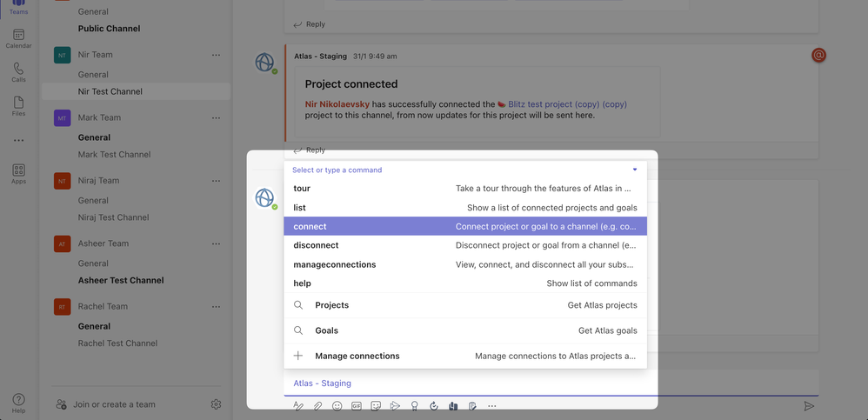Select the connect command

pyautogui.click(x=465, y=226)
